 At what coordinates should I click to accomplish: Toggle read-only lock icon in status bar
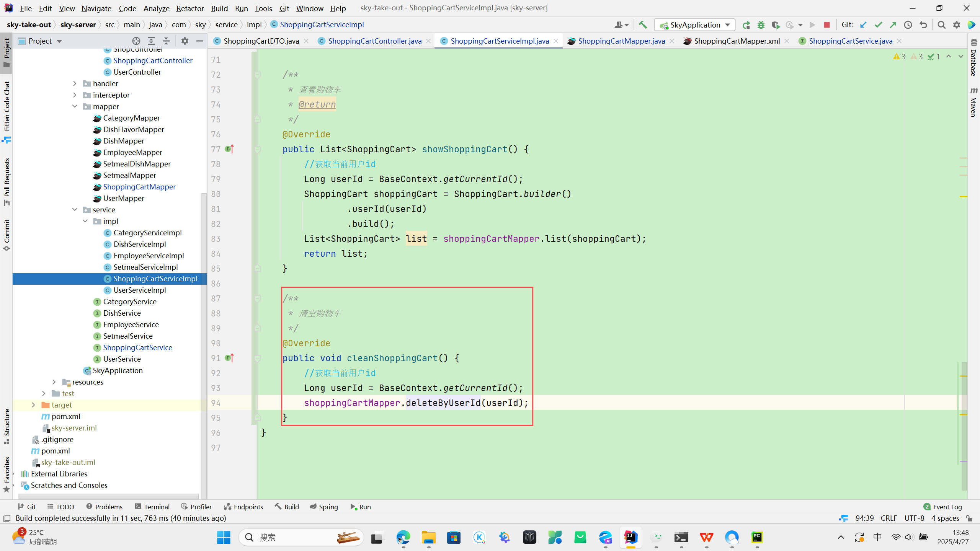coord(969,518)
